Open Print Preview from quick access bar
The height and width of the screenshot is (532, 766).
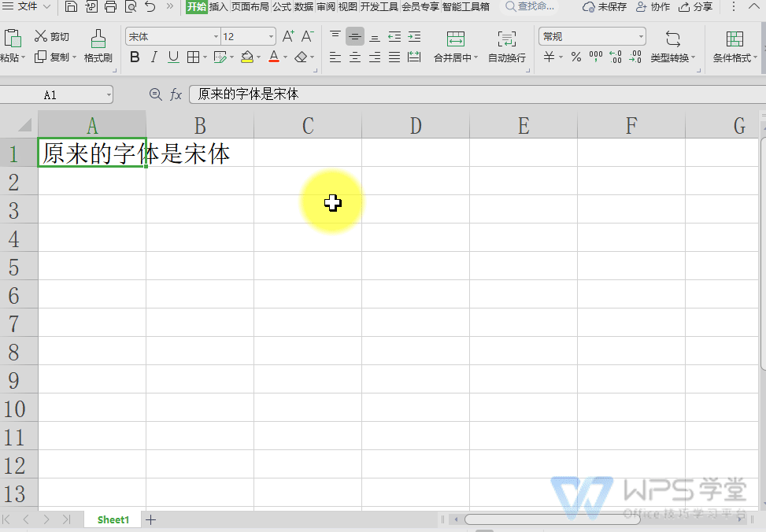pyautogui.click(x=131, y=7)
